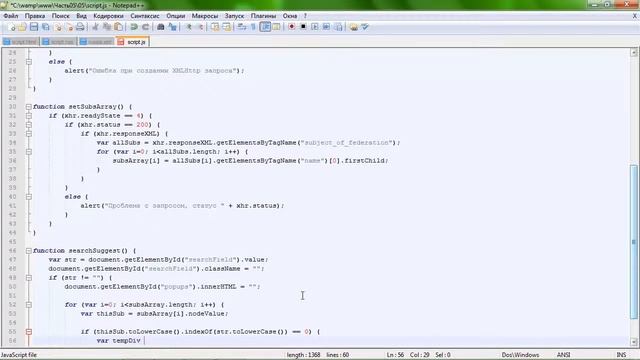Click the vertical scrollbar down arrow
The width and height of the screenshot is (640, 360).
pos(634,342)
